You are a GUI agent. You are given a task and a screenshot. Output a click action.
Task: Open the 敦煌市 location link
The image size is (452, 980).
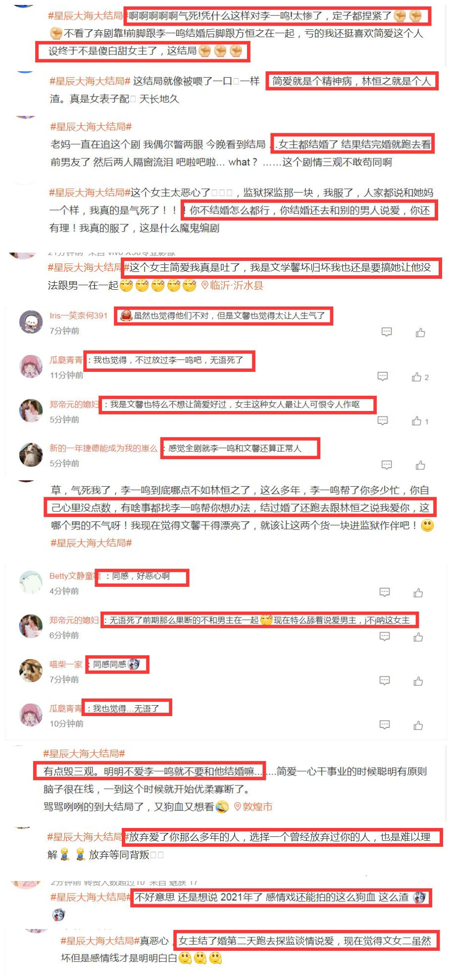(253, 807)
